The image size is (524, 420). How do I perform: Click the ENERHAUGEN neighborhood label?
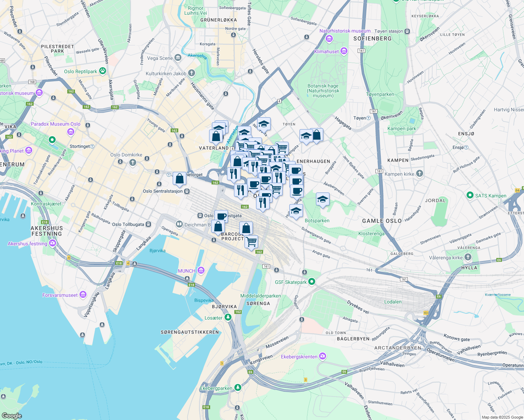(x=313, y=161)
